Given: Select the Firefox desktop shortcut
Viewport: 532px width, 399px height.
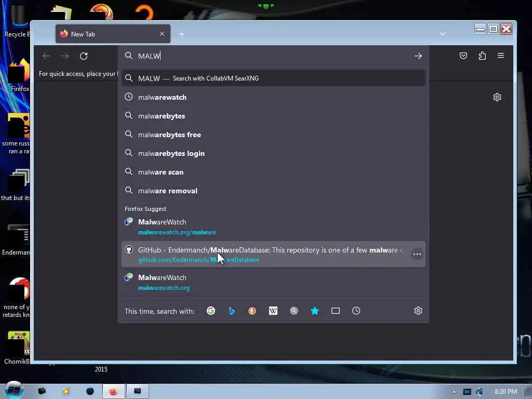Looking at the screenshot, I should tap(19, 75).
